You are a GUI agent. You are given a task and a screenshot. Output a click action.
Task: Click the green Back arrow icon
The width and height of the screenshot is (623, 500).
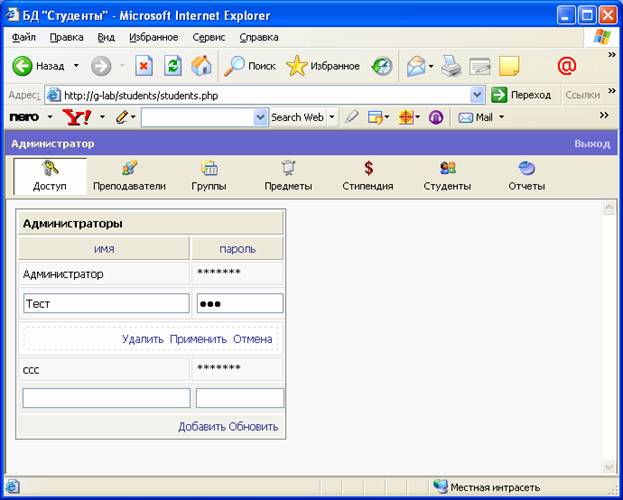(22, 66)
